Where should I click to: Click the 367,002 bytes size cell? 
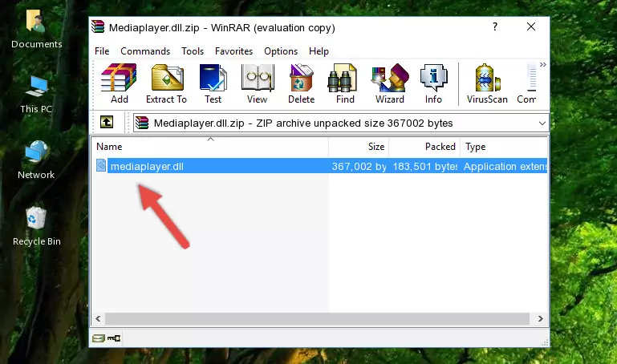(359, 166)
